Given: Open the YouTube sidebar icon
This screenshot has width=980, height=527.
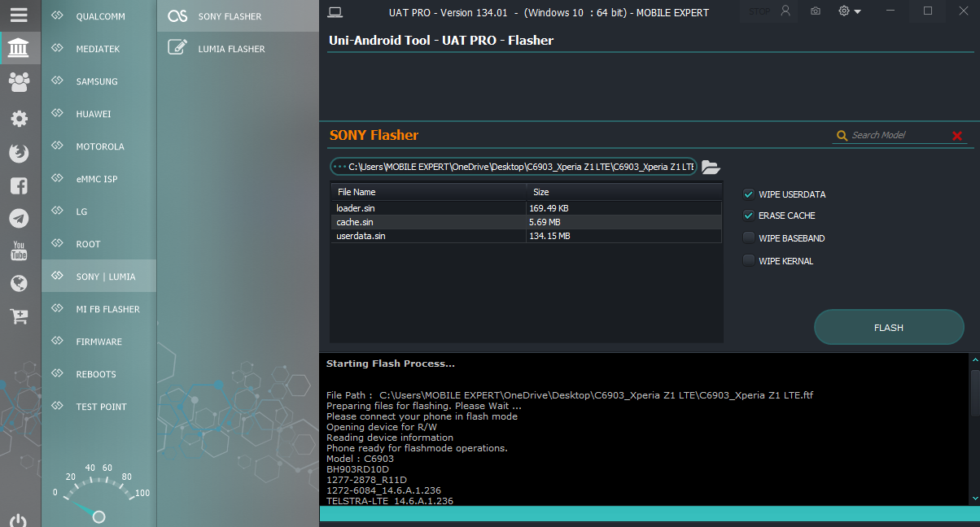Looking at the screenshot, I should (19, 250).
